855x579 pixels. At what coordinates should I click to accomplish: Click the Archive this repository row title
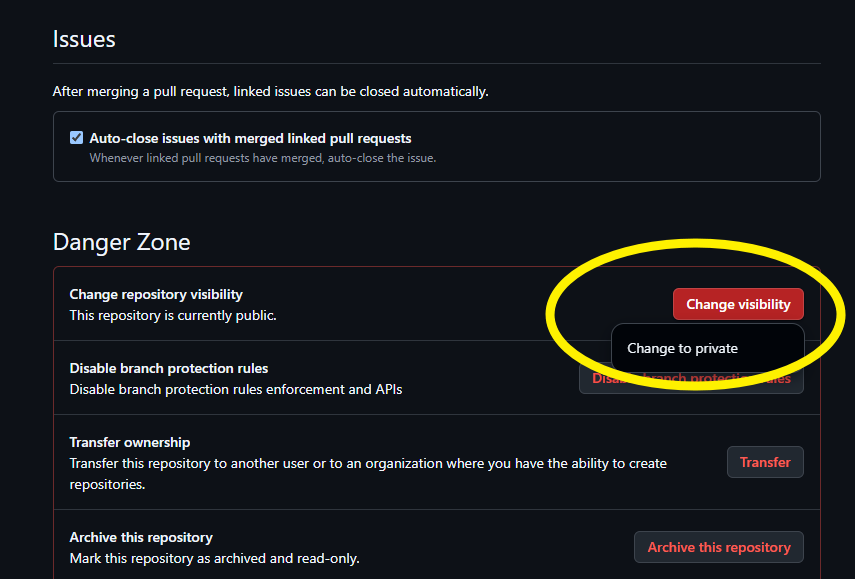pyautogui.click(x=141, y=538)
